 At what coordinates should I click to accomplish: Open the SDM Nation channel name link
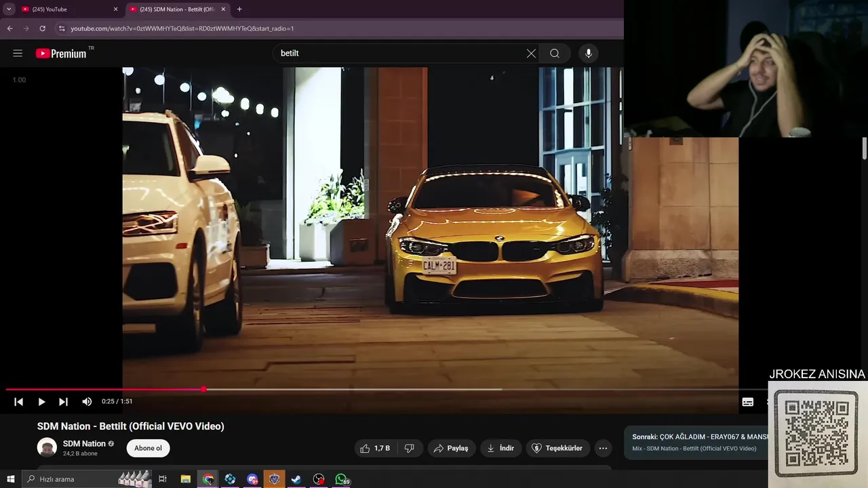click(84, 444)
